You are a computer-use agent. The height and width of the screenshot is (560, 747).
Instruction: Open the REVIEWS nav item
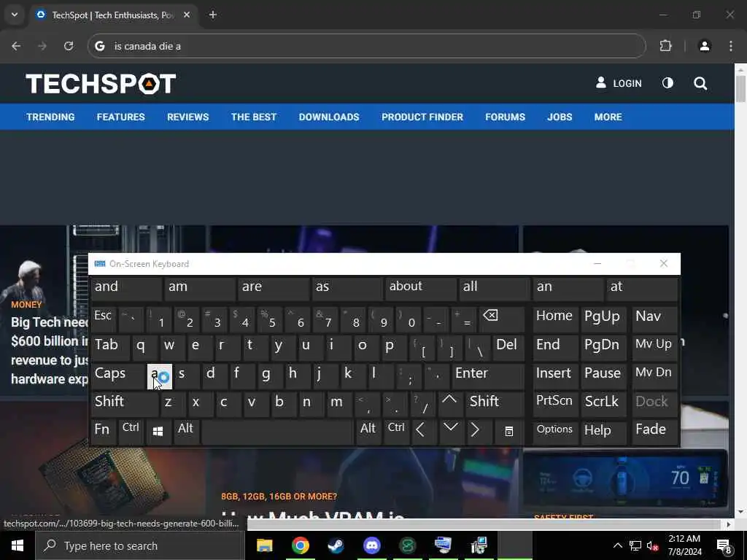[x=187, y=117]
